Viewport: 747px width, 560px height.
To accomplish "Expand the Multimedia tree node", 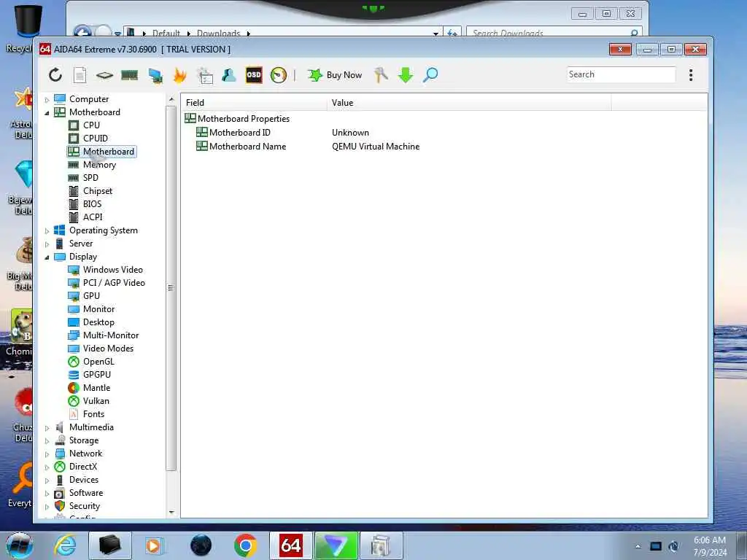I will [x=47, y=427].
